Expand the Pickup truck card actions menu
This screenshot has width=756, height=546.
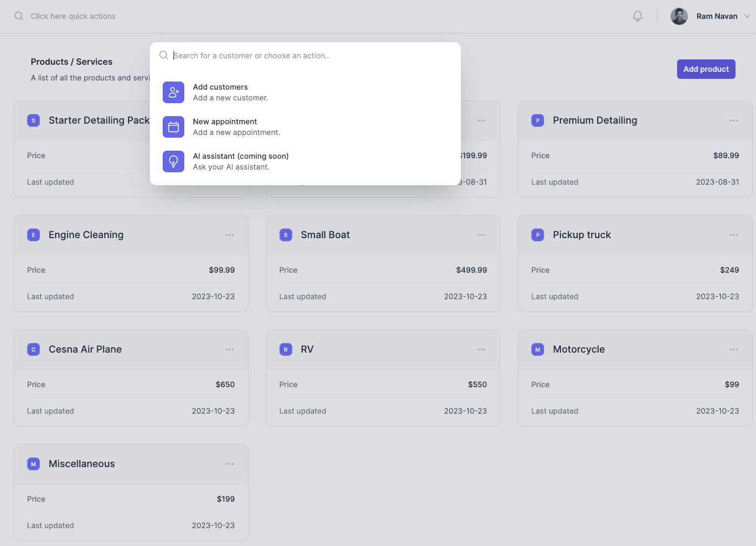(x=733, y=235)
